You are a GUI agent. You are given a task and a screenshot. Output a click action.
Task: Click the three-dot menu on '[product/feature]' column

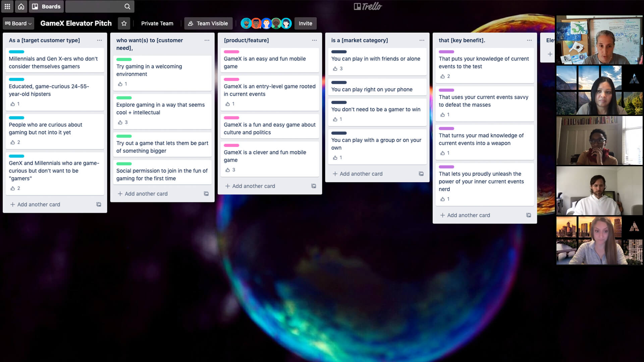point(314,40)
